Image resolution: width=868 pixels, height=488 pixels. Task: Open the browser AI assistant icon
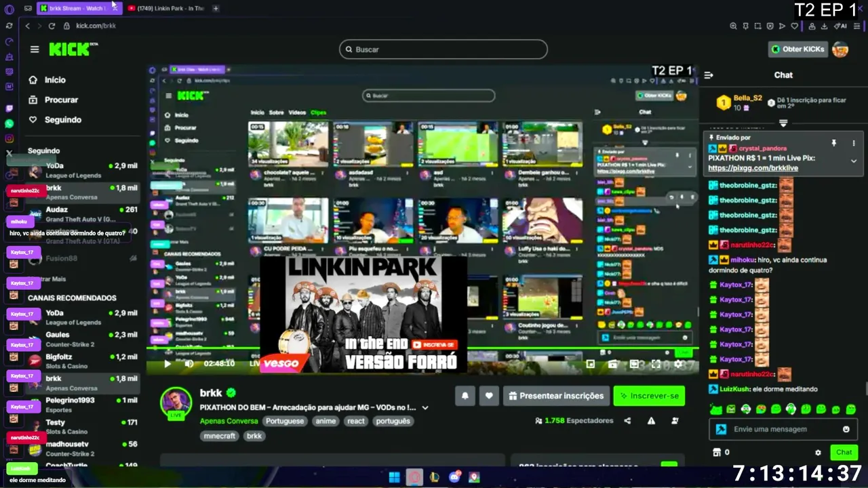click(x=841, y=26)
